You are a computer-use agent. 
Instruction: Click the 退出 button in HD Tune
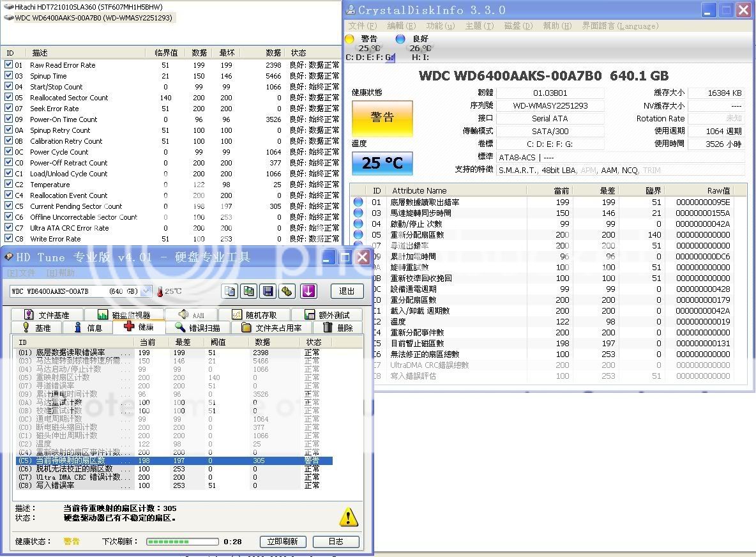click(346, 291)
